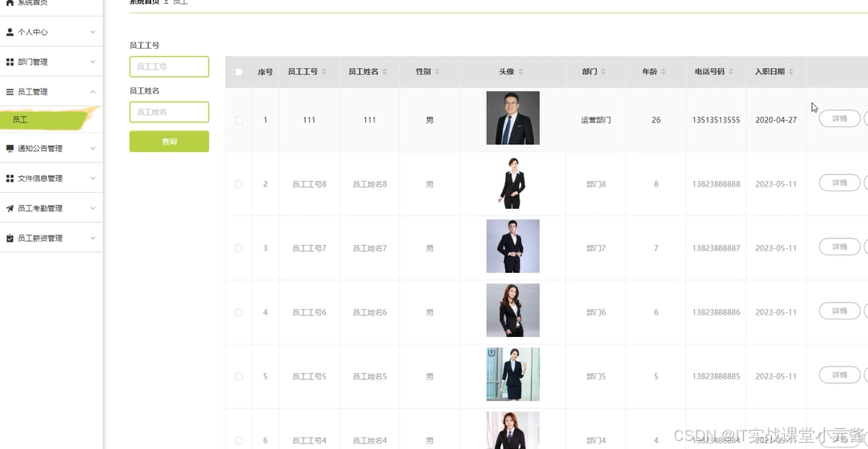This screenshot has height=449, width=868.
Task: Click the 文件信息管理 grid icon
Action: [10, 178]
